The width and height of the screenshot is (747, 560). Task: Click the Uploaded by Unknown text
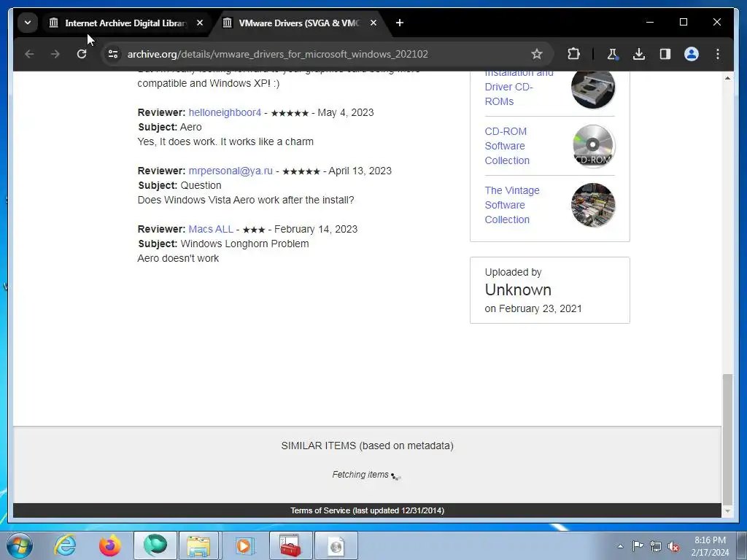[518, 289]
